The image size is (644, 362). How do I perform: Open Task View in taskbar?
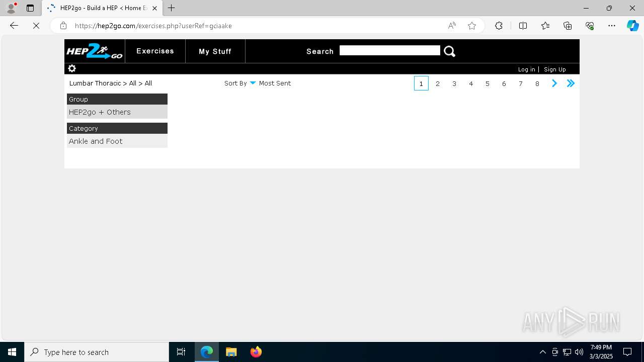click(181, 352)
